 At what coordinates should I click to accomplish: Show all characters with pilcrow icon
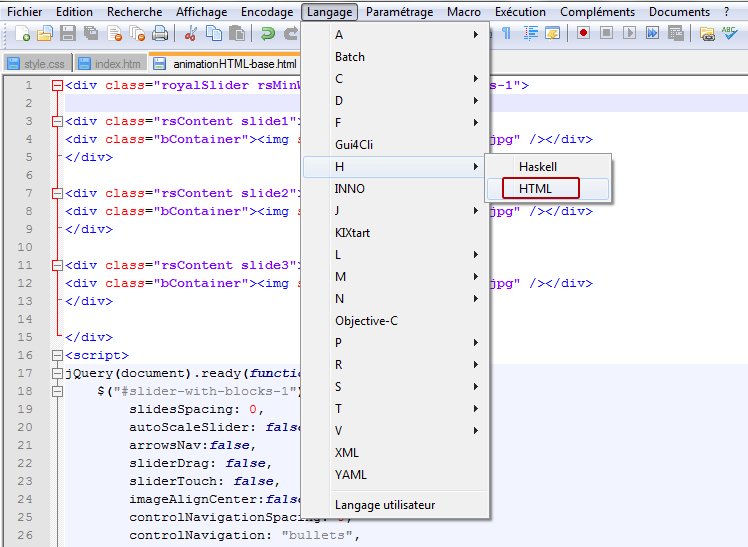click(507, 33)
